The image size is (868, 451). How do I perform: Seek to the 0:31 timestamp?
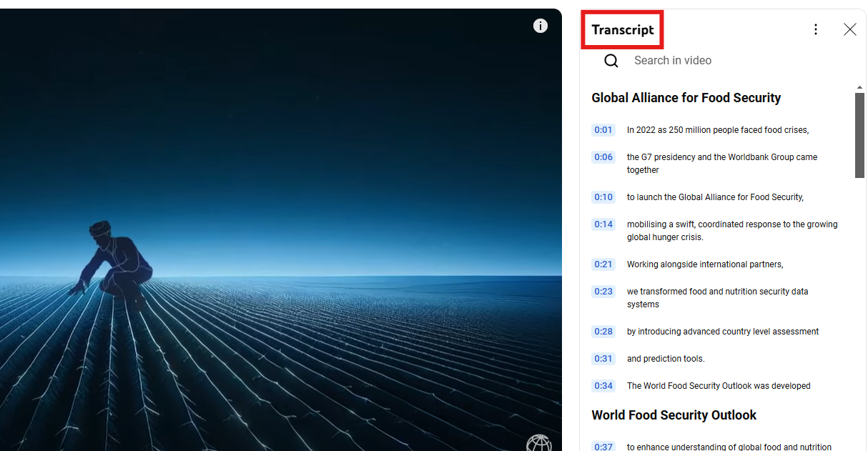(x=603, y=359)
